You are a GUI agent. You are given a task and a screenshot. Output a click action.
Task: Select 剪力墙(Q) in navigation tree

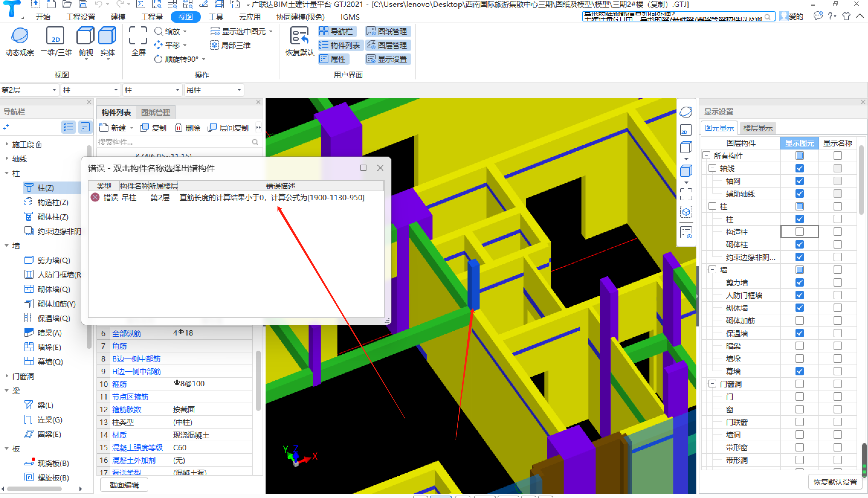point(53,260)
